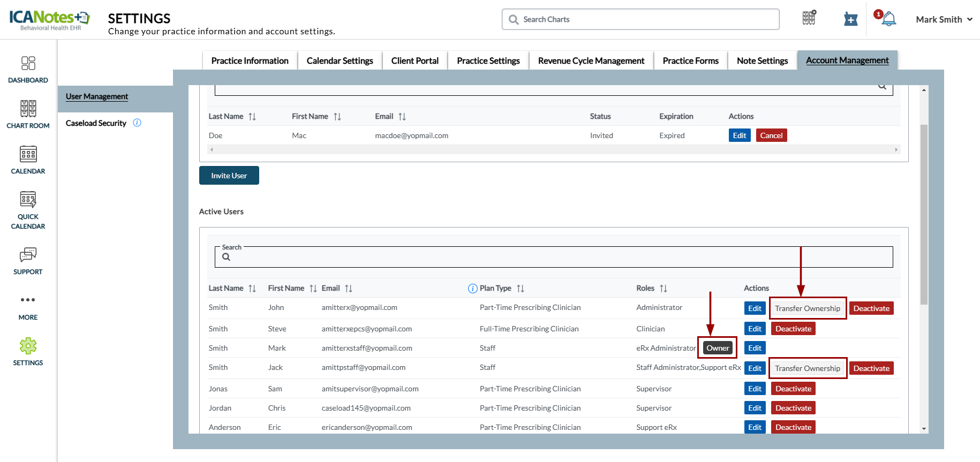
Task: Deactivate the Chris Jordan user
Action: [793, 408]
